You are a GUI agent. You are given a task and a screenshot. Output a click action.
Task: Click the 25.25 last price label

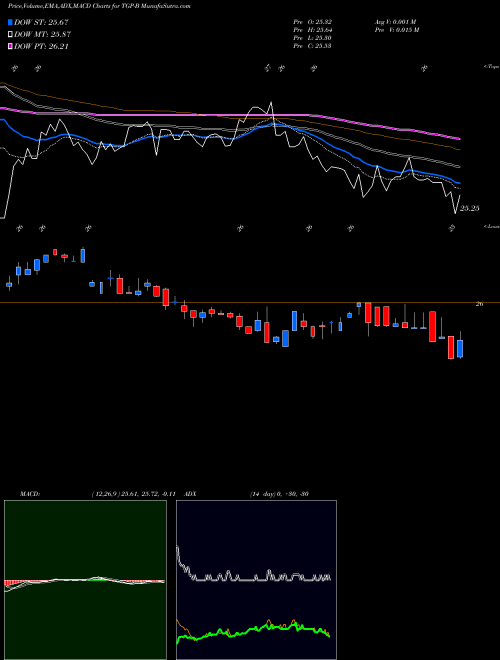pos(469,208)
